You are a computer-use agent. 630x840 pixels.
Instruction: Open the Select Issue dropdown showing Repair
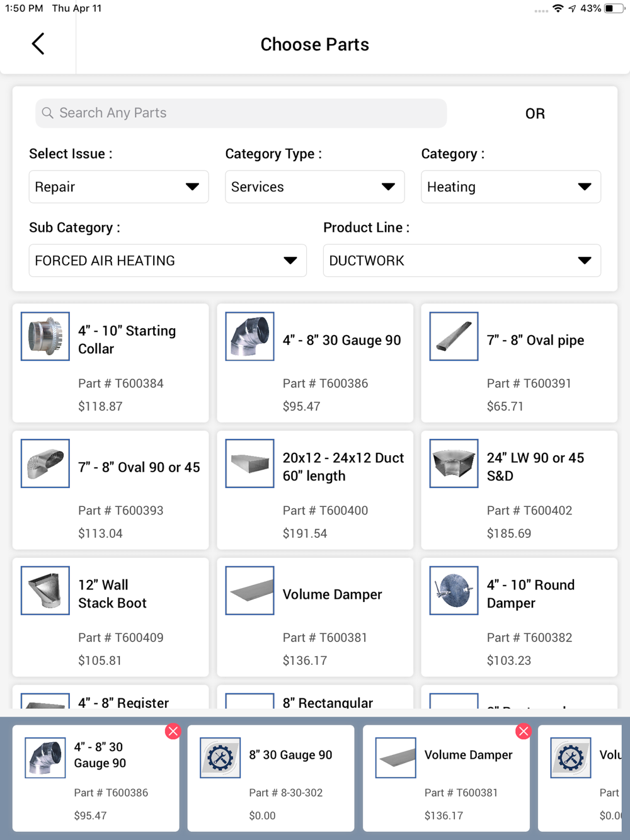click(118, 186)
